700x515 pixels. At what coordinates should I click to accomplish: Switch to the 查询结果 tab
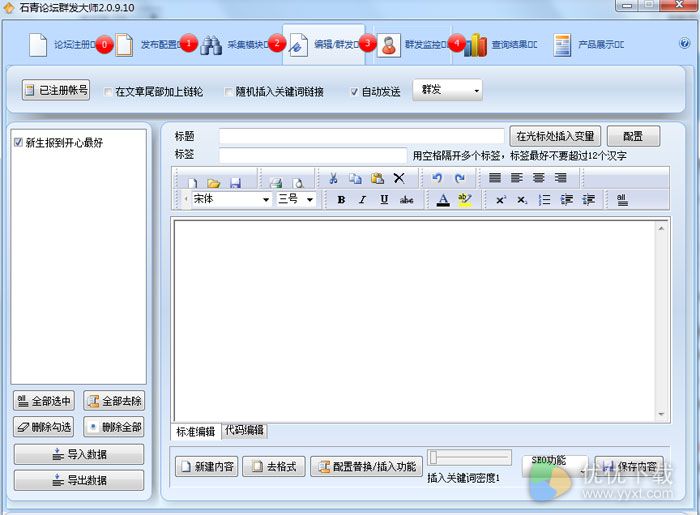500,45
